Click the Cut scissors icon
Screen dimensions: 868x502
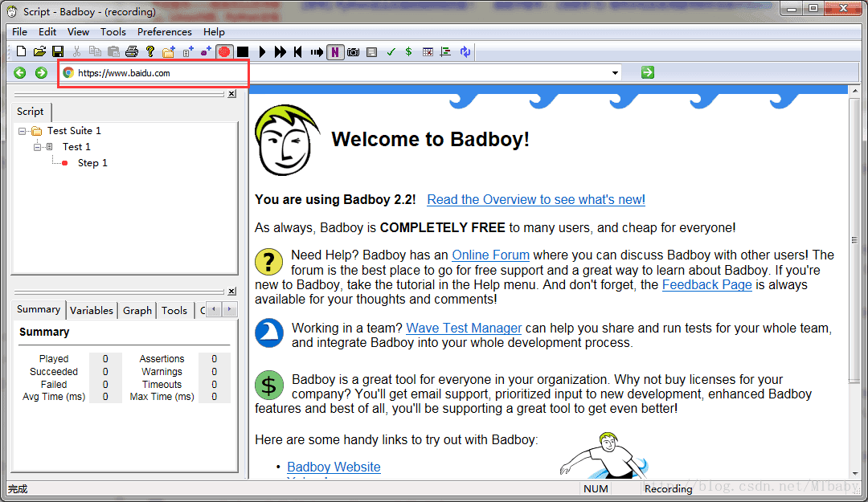click(76, 51)
